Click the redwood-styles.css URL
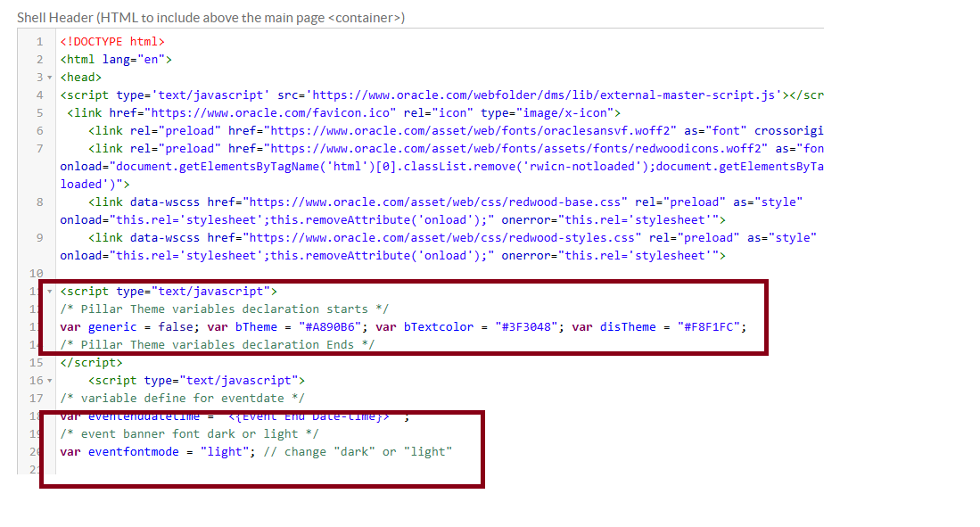 (x=442, y=237)
